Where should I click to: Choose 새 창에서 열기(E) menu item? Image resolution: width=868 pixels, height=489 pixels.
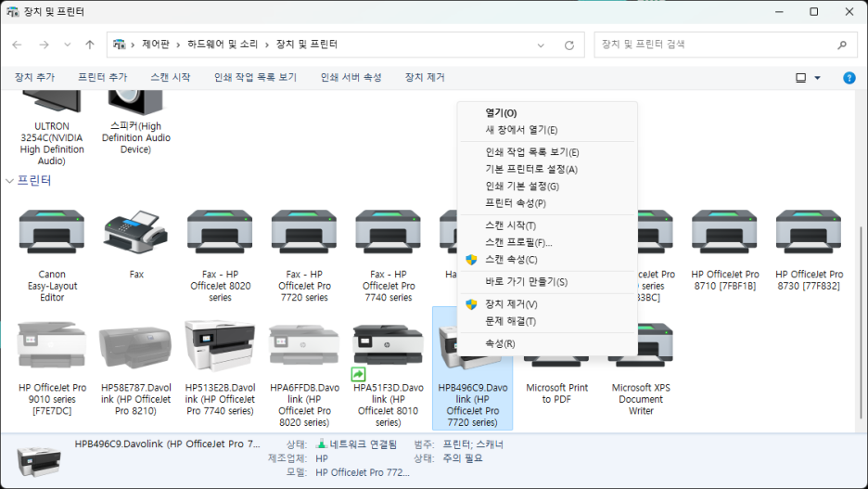click(548, 130)
